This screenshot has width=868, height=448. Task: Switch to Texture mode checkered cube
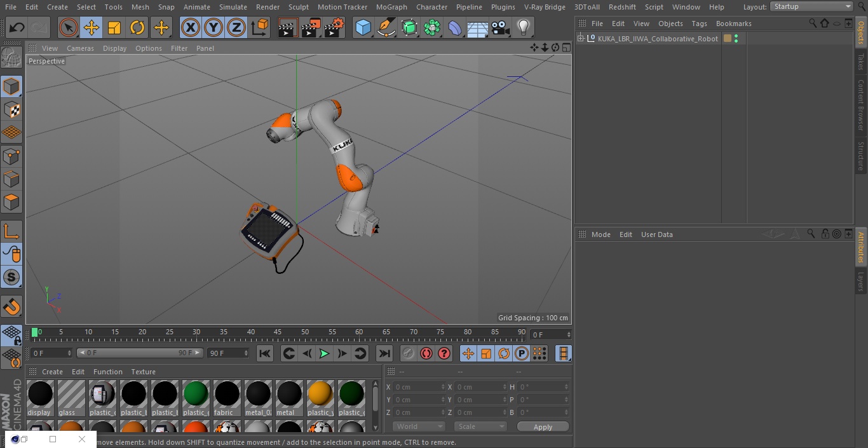pyautogui.click(x=11, y=109)
